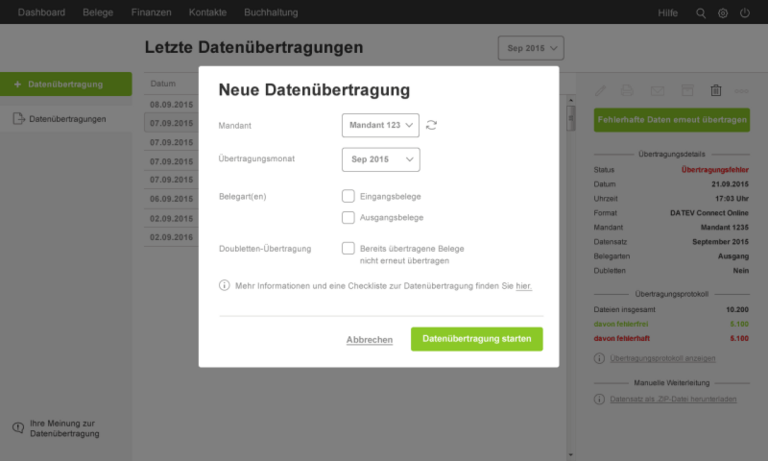Viewport: 768px width, 461px height.
Task: Click the refresh icon next to Mandant
Action: [432, 125]
